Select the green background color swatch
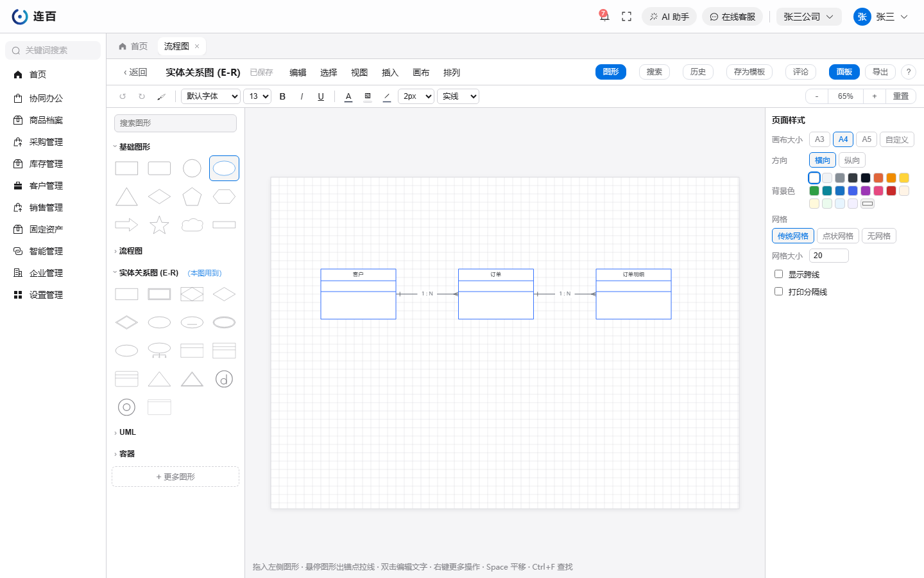Viewport: 924px width, 578px height. click(814, 191)
